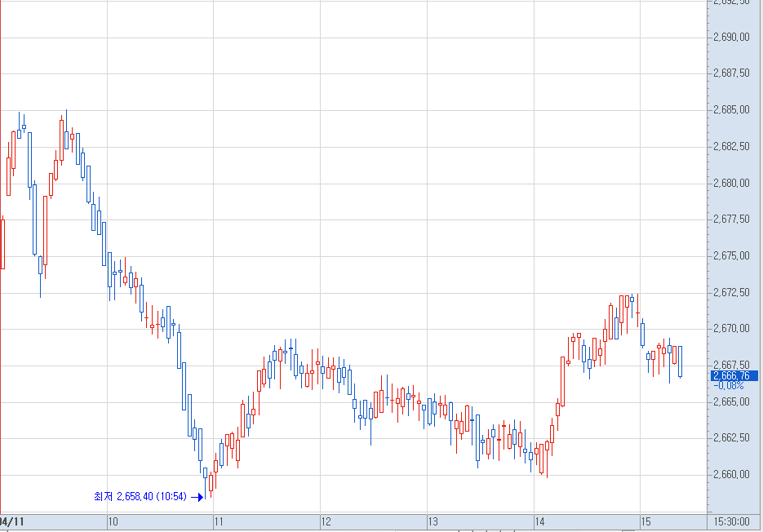Select the 12 hour label on time axis

[326, 521]
